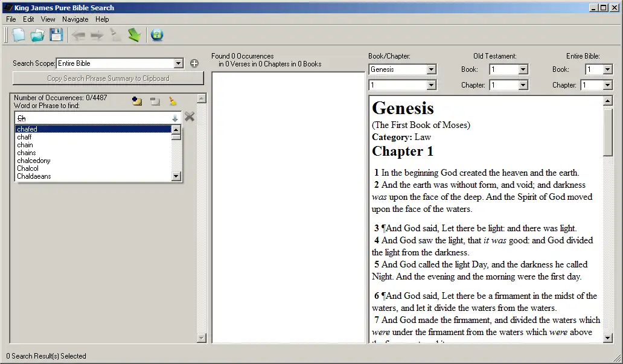Click the scripture pane scrollbar thumb
Screen dimensions: 623x364
pyautogui.click(x=607, y=132)
